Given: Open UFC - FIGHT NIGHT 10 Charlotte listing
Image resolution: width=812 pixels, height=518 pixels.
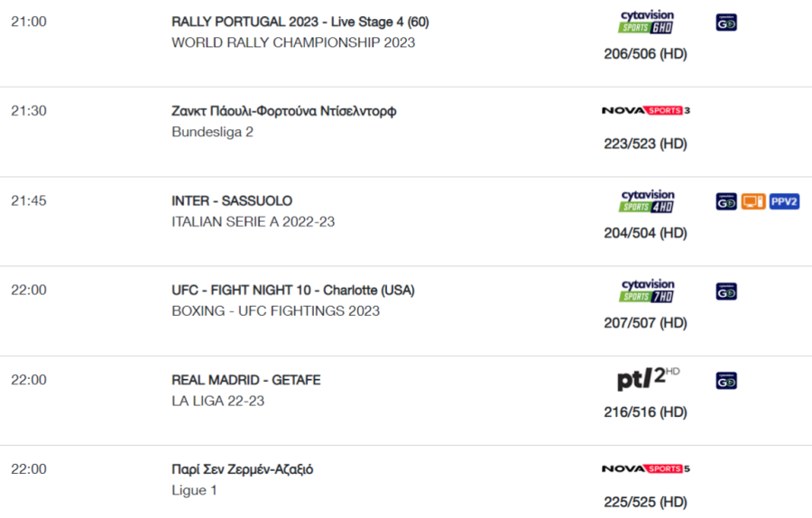Looking at the screenshot, I should (x=293, y=290).
